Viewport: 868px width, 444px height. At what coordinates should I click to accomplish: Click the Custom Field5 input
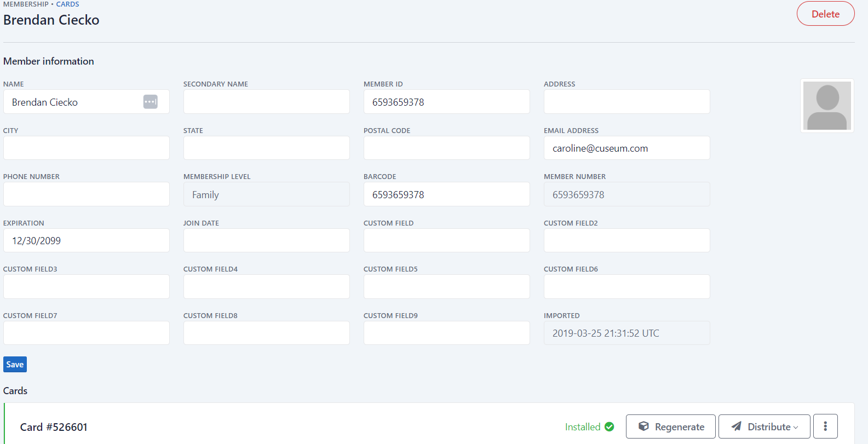pyautogui.click(x=446, y=287)
